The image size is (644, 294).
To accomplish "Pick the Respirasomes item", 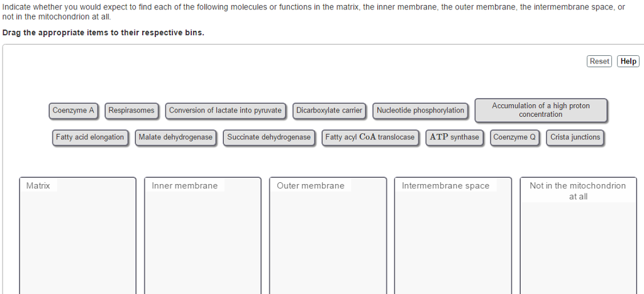I will [131, 111].
